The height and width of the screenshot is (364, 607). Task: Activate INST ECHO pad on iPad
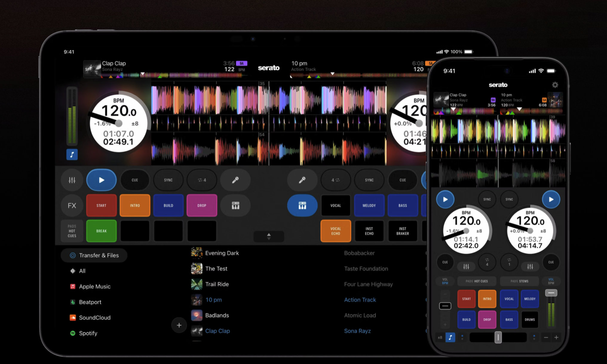click(x=369, y=231)
